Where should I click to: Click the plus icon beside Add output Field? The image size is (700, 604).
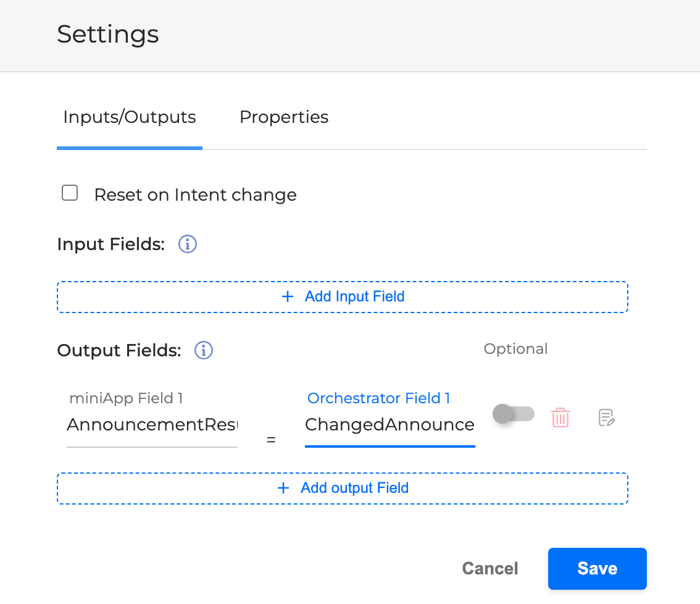[283, 489]
